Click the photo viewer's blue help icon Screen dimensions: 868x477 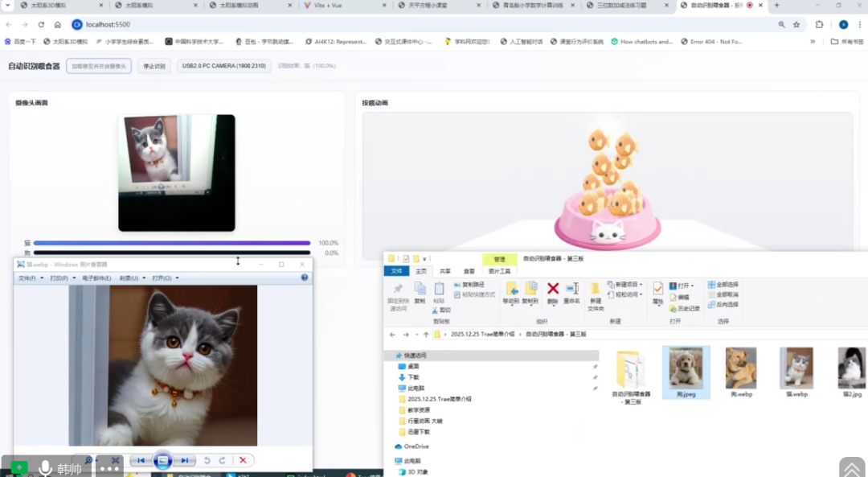click(305, 278)
